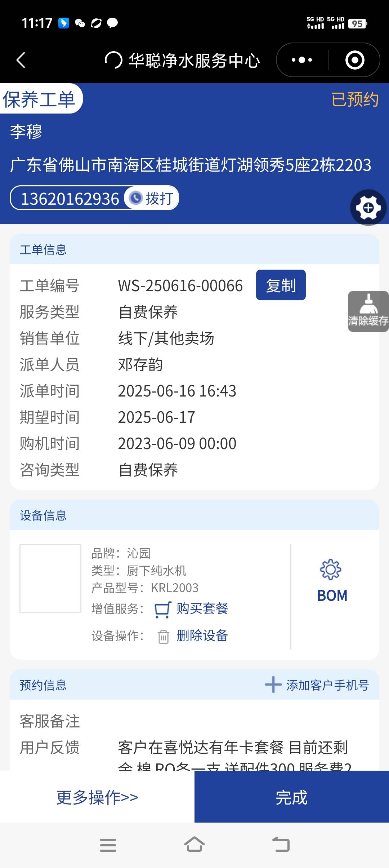This screenshot has width=389, height=868.
Task: Tap the 完成 button
Action: [292, 797]
